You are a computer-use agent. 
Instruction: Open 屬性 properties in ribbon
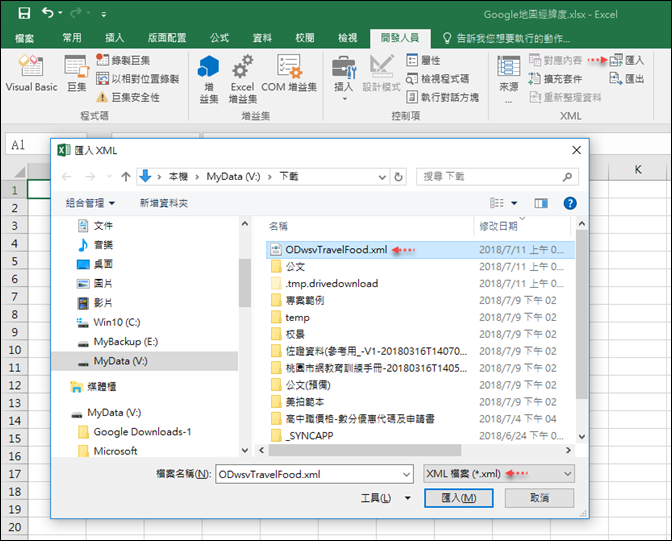click(423, 60)
